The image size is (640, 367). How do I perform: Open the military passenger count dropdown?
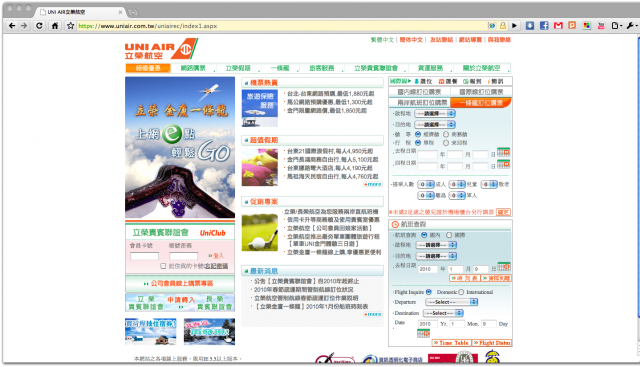point(457,196)
